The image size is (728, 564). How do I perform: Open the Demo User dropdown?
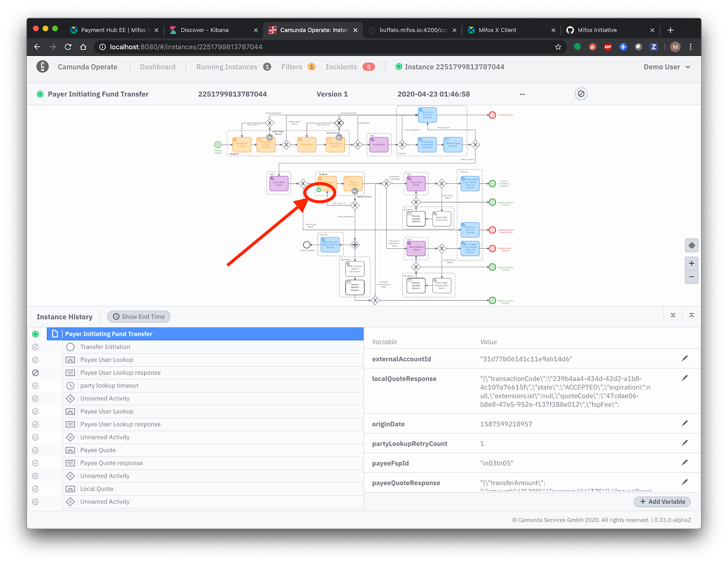[x=667, y=67]
